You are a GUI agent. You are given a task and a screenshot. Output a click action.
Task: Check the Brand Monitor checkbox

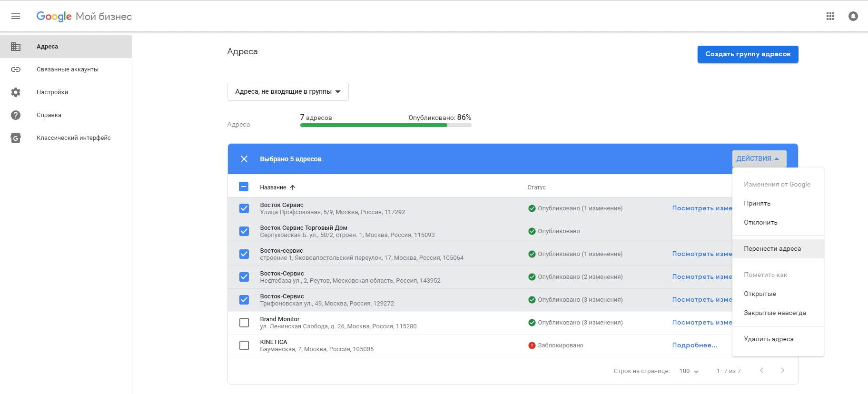pyautogui.click(x=244, y=323)
